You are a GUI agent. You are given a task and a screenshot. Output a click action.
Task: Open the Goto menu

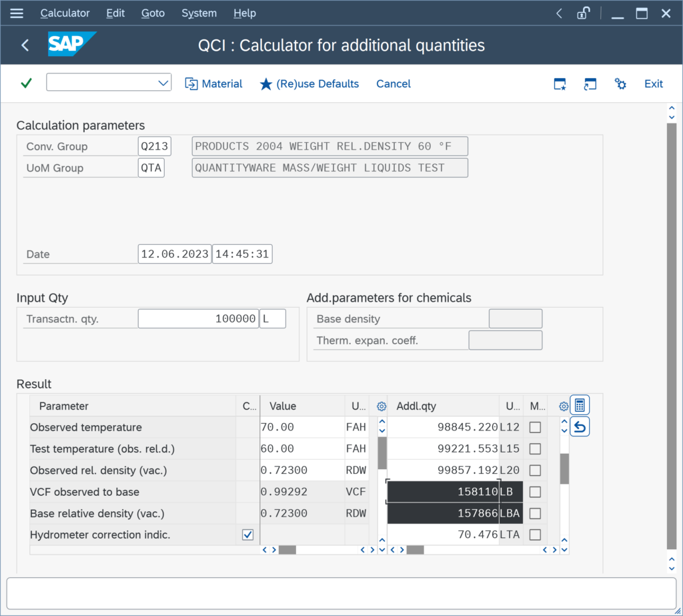(x=153, y=13)
